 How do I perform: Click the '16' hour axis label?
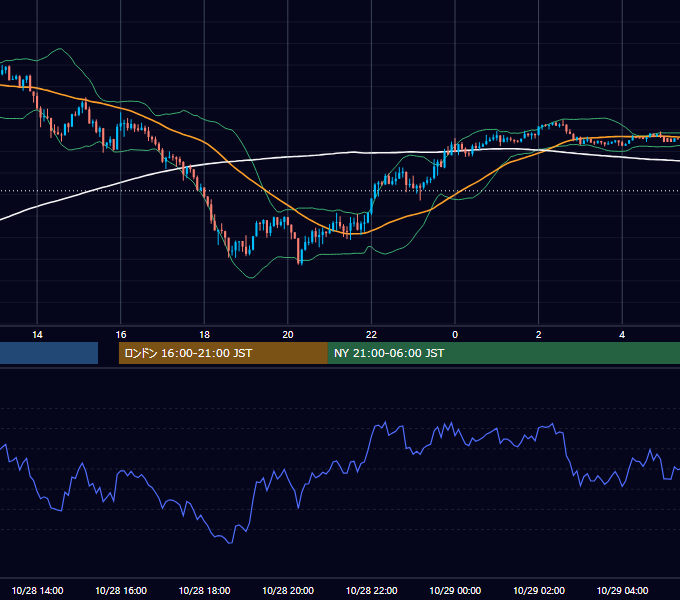[121, 335]
